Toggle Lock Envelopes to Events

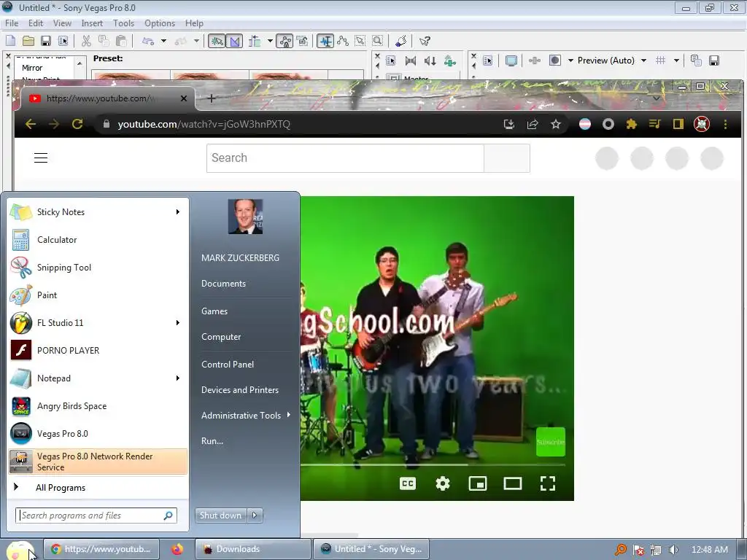point(285,41)
